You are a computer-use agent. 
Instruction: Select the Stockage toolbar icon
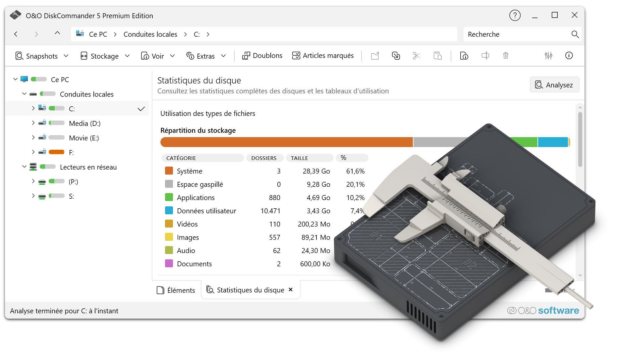(x=84, y=56)
